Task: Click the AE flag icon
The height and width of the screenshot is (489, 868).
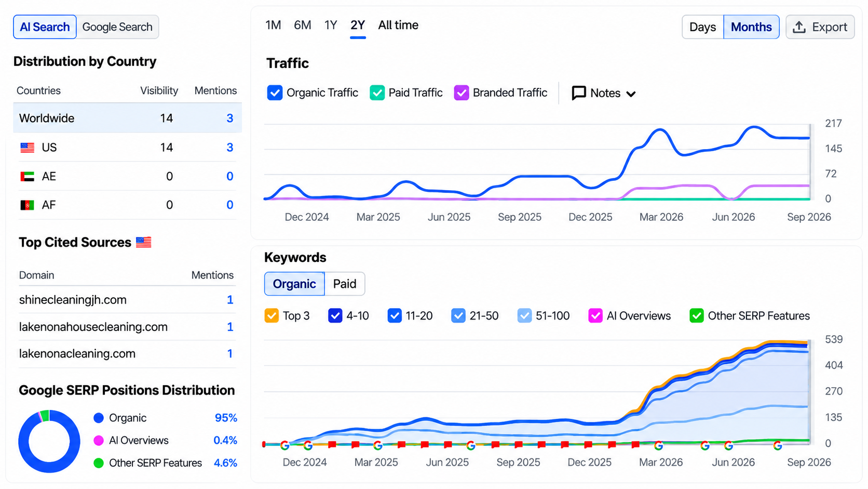Action: [27, 177]
